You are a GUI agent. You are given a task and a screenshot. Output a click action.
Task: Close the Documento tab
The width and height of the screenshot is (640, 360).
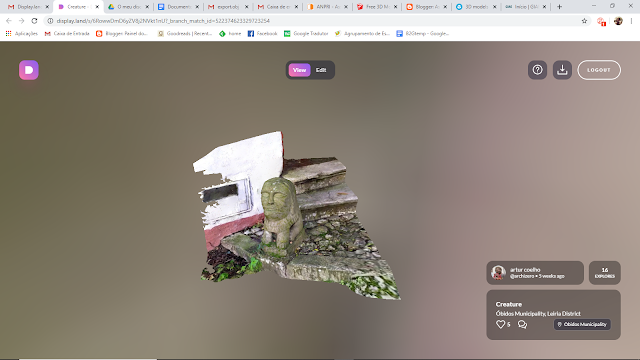coord(197,7)
